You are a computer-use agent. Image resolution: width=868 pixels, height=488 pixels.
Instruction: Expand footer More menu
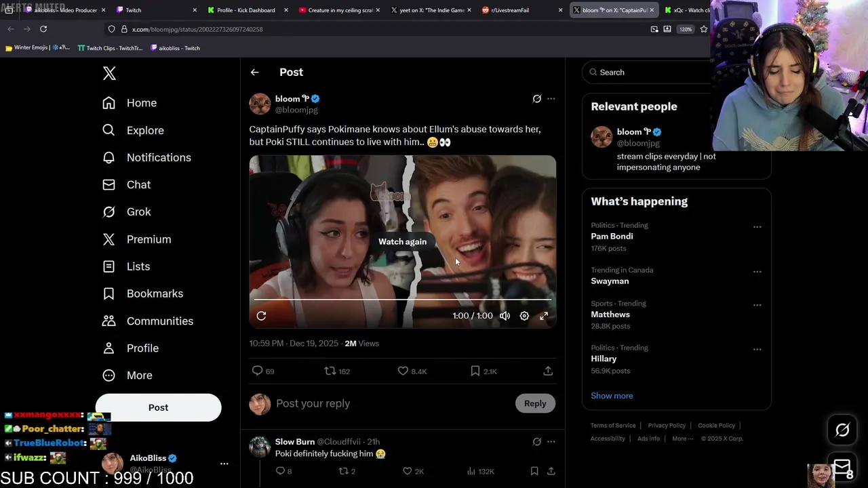(x=682, y=439)
